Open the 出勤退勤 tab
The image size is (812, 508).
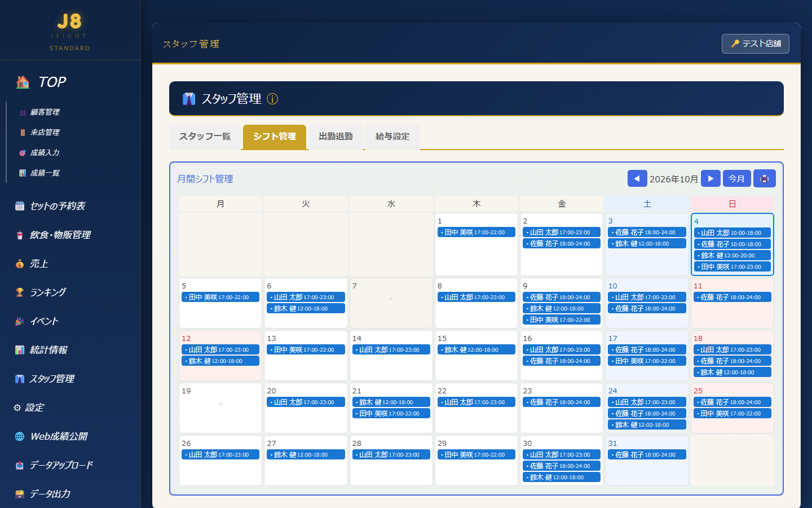point(336,137)
